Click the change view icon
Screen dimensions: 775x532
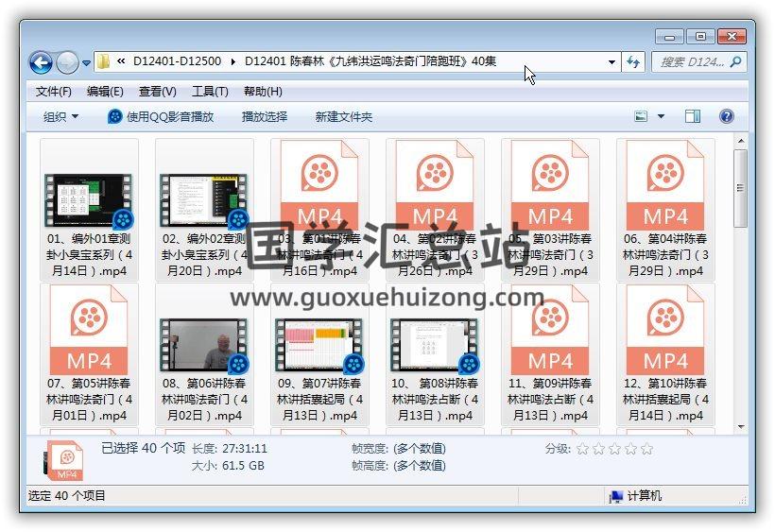(x=642, y=116)
